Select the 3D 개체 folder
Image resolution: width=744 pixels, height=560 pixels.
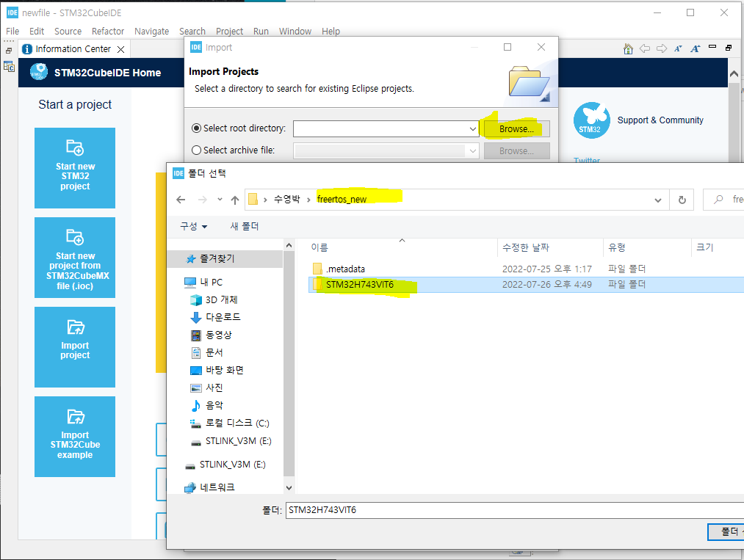click(221, 299)
